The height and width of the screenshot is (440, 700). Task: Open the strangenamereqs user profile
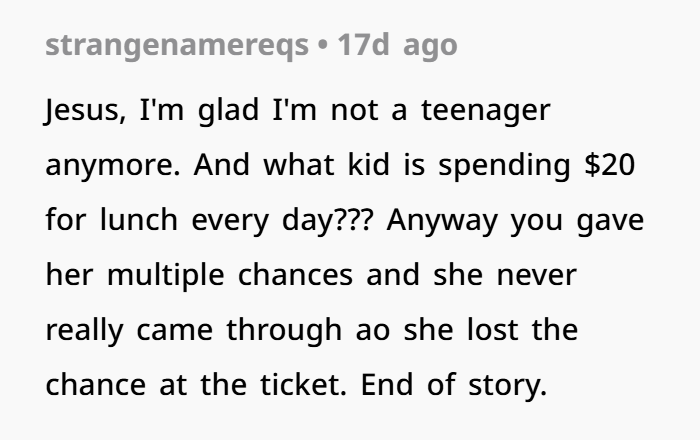tap(176, 45)
